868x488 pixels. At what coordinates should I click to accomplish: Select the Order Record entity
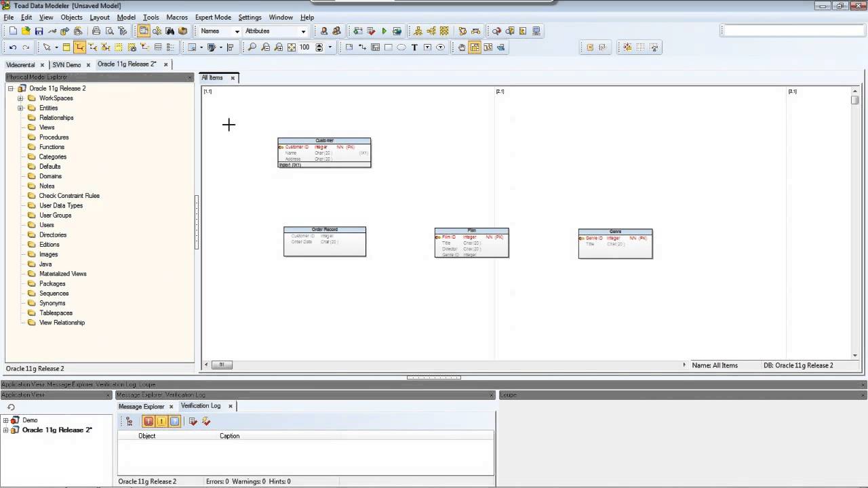[x=325, y=242]
